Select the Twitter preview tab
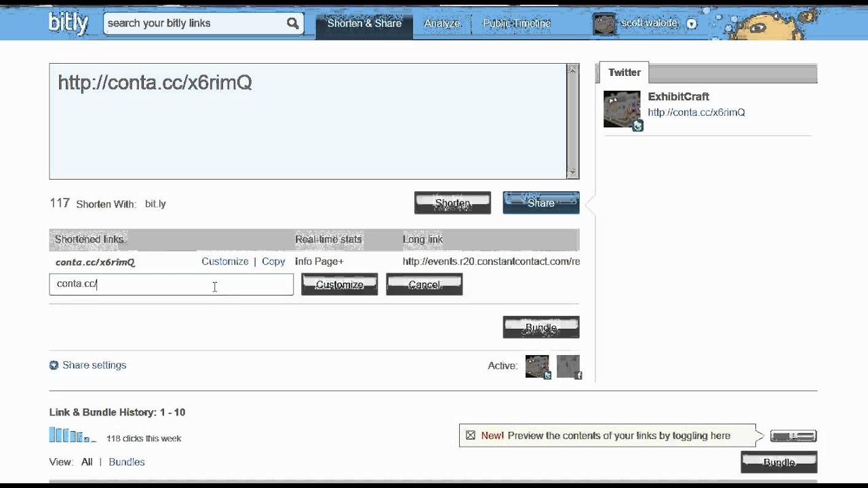The height and width of the screenshot is (488, 868). click(625, 73)
